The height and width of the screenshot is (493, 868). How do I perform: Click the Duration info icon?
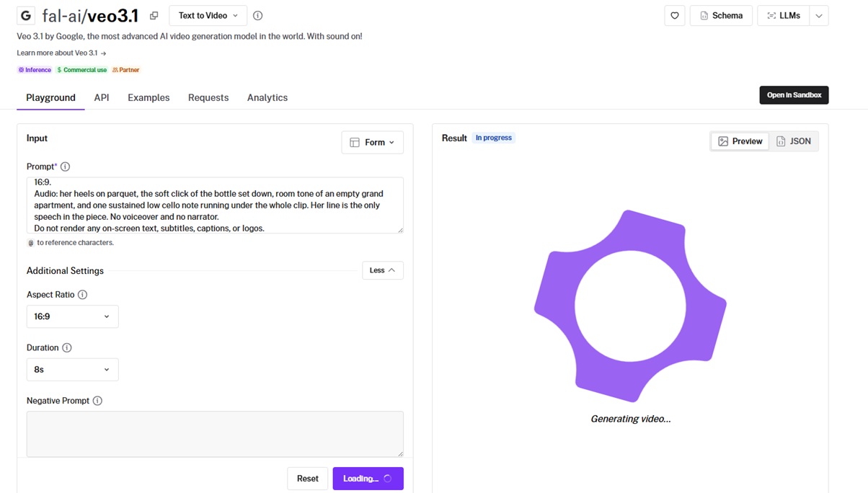[67, 348]
